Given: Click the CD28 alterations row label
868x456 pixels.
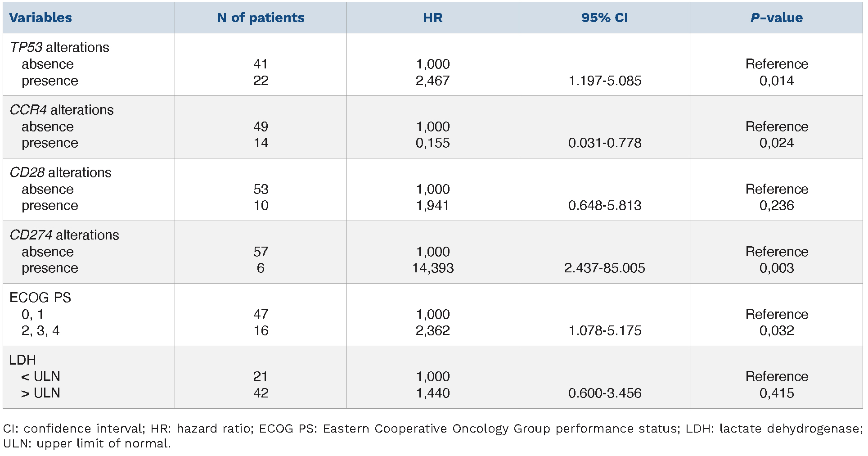Looking at the screenshot, I should pyautogui.click(x=60, y=172).
